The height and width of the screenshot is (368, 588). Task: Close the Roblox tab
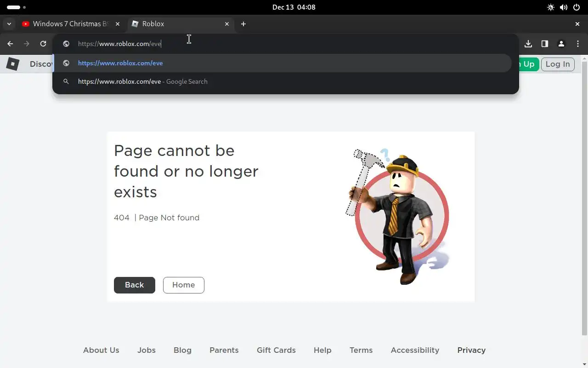(227, 24)
